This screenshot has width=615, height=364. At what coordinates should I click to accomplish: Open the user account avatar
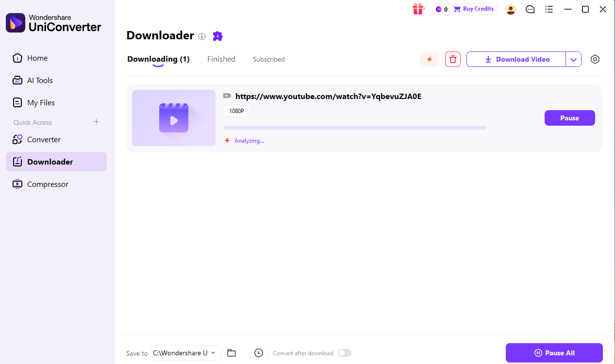click(x=510, y=9)
